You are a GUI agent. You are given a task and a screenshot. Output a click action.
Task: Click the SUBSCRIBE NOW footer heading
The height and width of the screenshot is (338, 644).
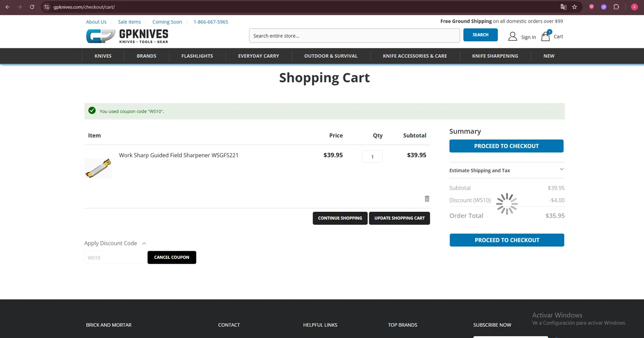[492, 325]
